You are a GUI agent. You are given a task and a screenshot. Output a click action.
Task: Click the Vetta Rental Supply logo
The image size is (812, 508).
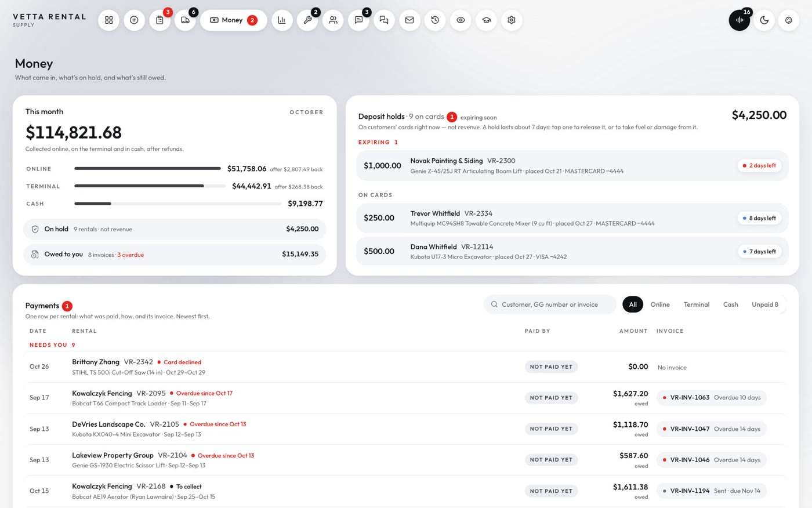coord(49,20)
